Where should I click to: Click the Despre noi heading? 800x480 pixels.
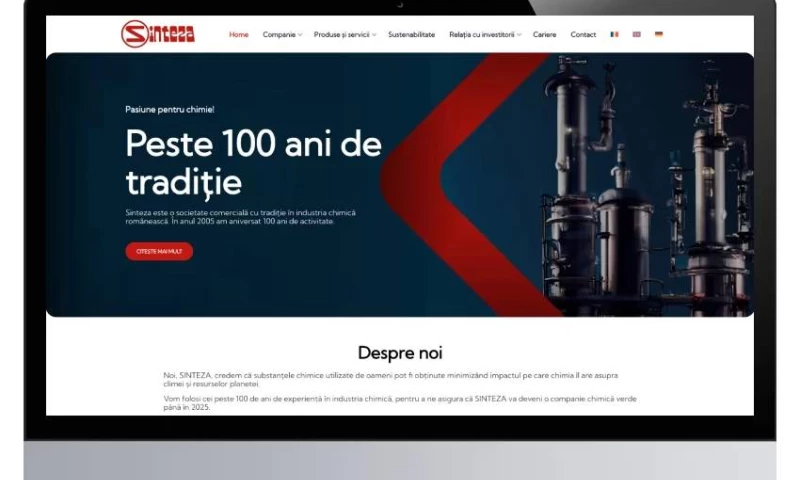(400, 353)
